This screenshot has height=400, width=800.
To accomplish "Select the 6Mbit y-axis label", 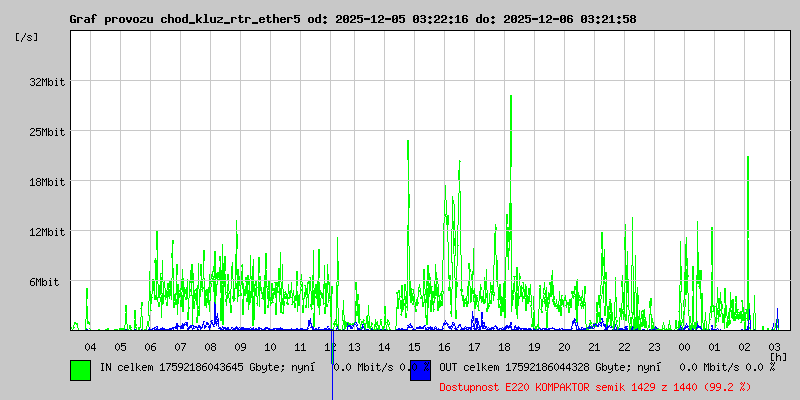I will [x=44, y=282].
